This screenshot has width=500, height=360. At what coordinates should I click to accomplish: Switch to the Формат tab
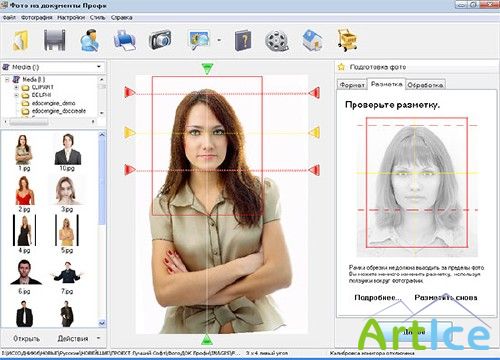[x=352, y=85]
